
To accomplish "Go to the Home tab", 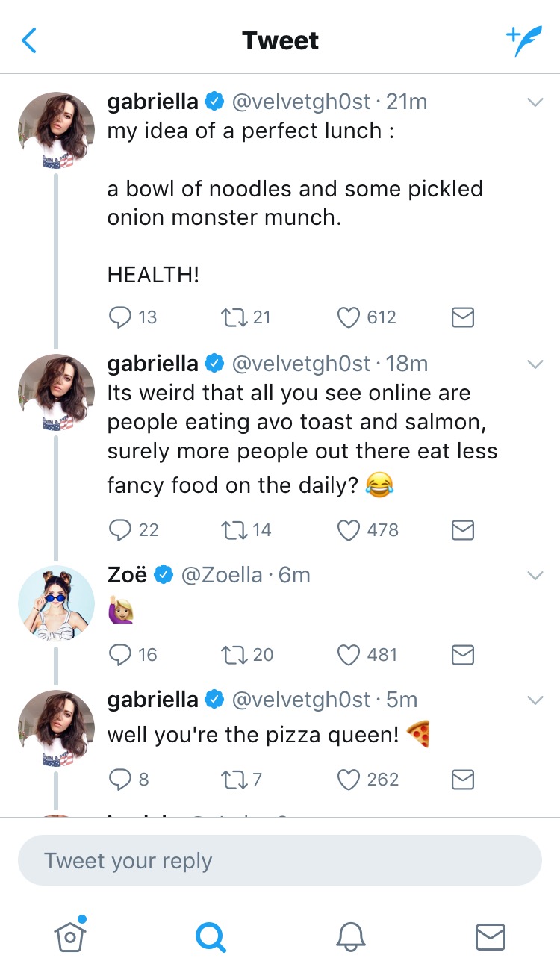I will pos(70,936).
